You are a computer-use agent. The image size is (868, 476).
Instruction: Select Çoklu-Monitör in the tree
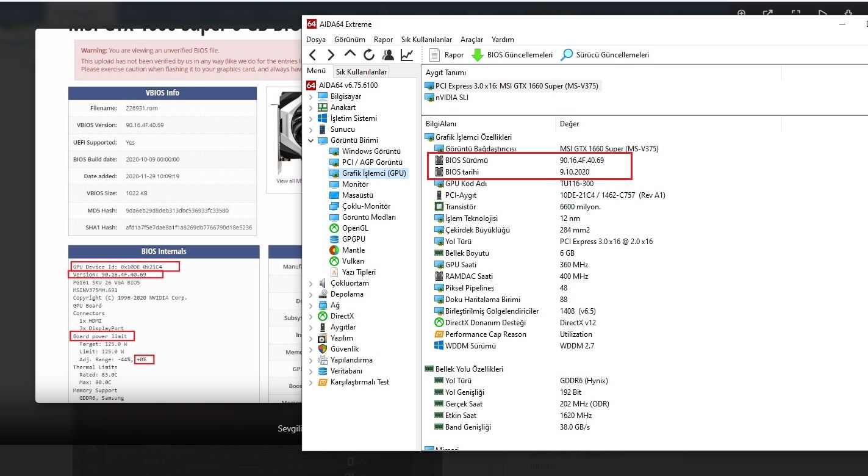[x=360, y=206]
